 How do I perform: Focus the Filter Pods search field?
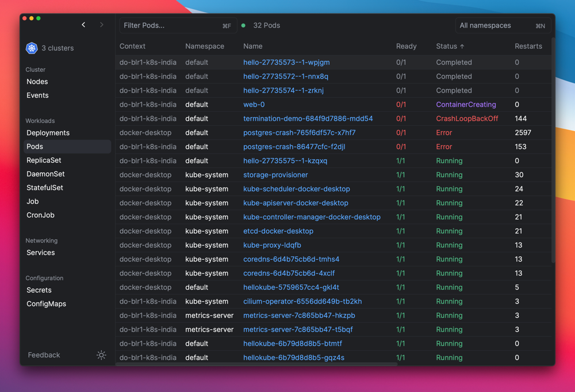click(x=178, y=26)
